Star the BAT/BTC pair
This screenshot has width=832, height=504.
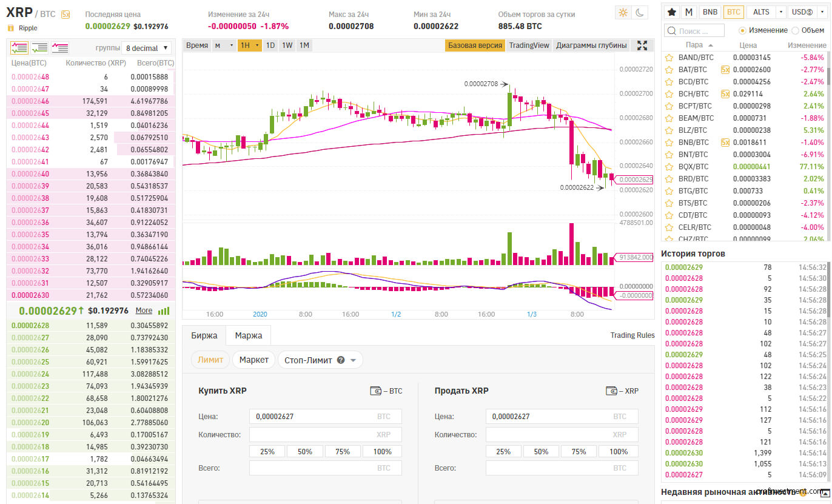[669, 70]
